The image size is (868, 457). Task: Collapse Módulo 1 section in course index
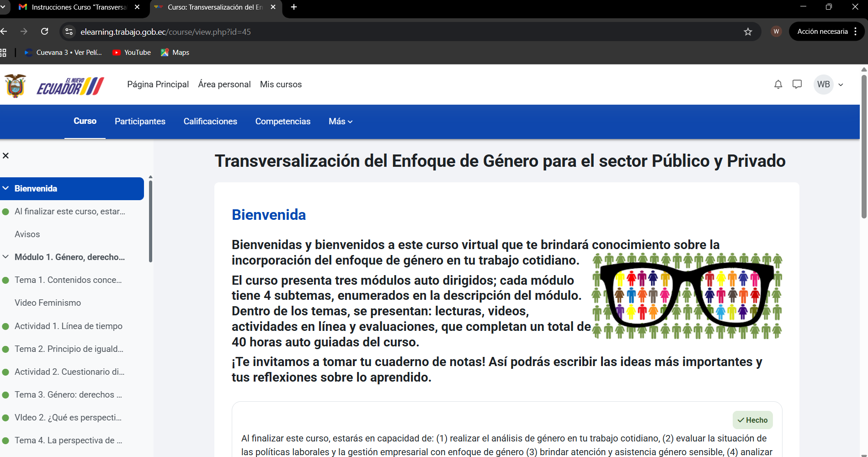point(6,257)
